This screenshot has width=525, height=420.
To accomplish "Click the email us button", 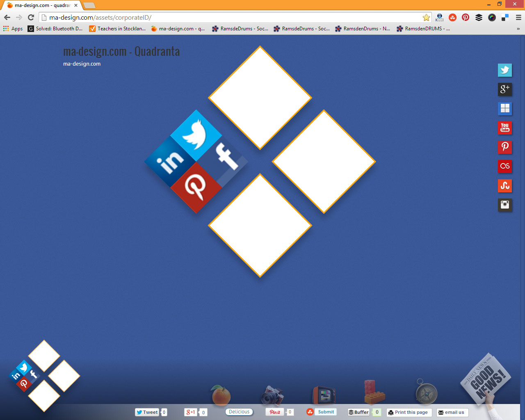I will click(452, 413).
